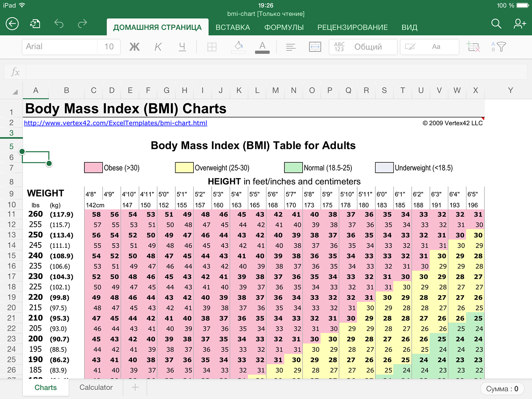Image resolution: width=532 pixels, height=399 pixels.
Task: Tap the back arrow button
Action: point(12,24)
